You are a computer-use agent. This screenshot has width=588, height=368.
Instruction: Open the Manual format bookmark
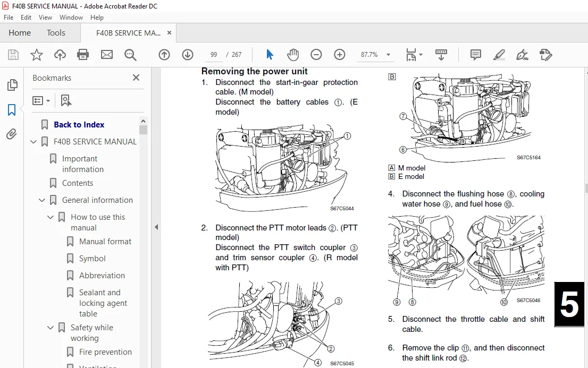pyautogui.click(x=105, y=242)
